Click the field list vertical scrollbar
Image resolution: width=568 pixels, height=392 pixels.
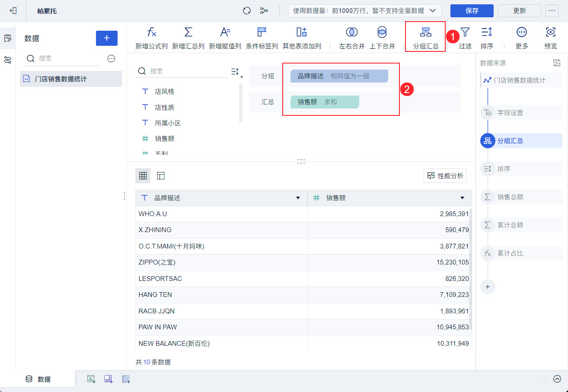(241, 103)
